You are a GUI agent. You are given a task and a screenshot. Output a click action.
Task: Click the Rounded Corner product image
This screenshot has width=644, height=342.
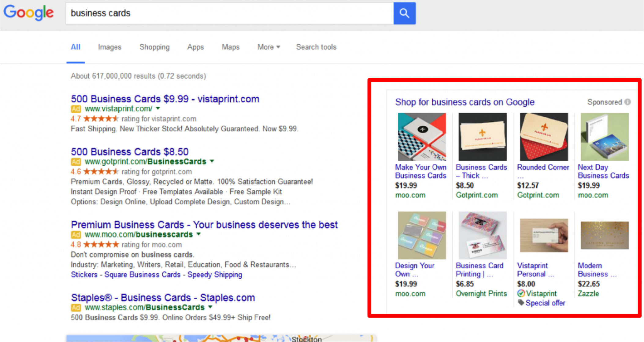[544, 137]
